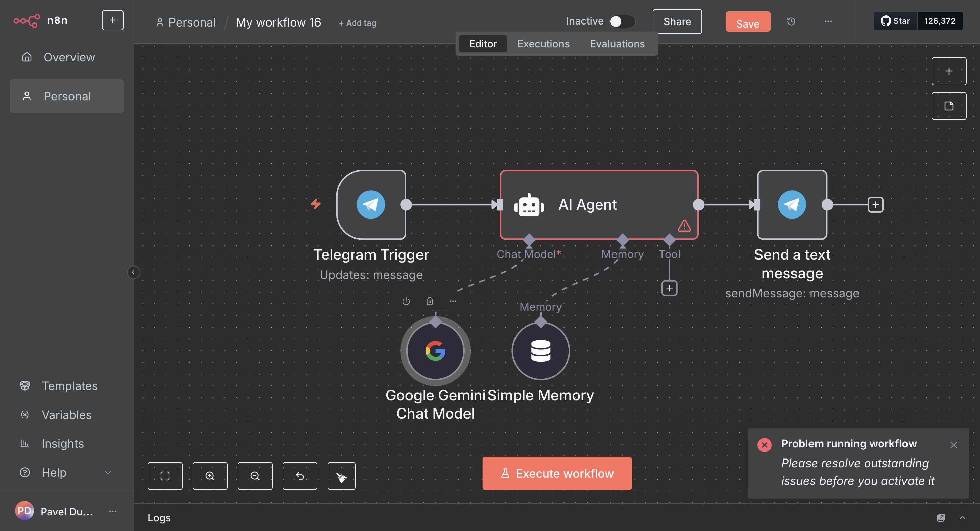This screenshot has height=531, width=980.
Task: Zoom out on the canvas
Action: coord(254,476)
